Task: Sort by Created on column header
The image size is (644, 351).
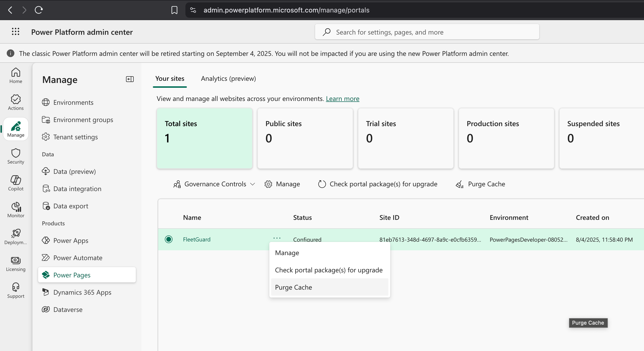Action: tap(592, 217)
